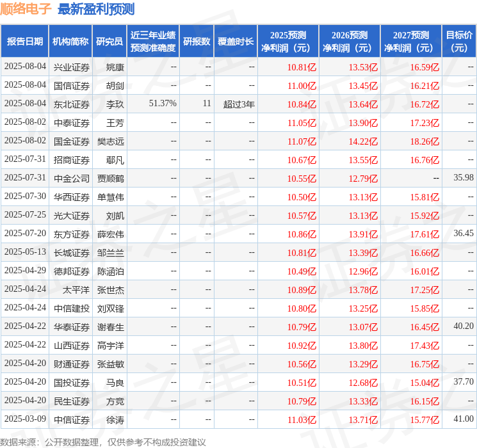Select researcher 贾顺鹤
Viewport: 477px width, 448px height.
point(110,179)
